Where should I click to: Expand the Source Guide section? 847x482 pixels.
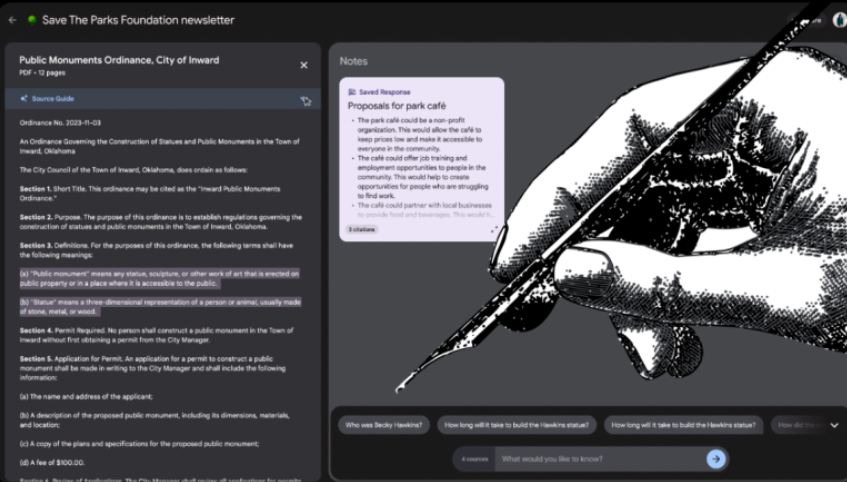(x=52, y=99)
